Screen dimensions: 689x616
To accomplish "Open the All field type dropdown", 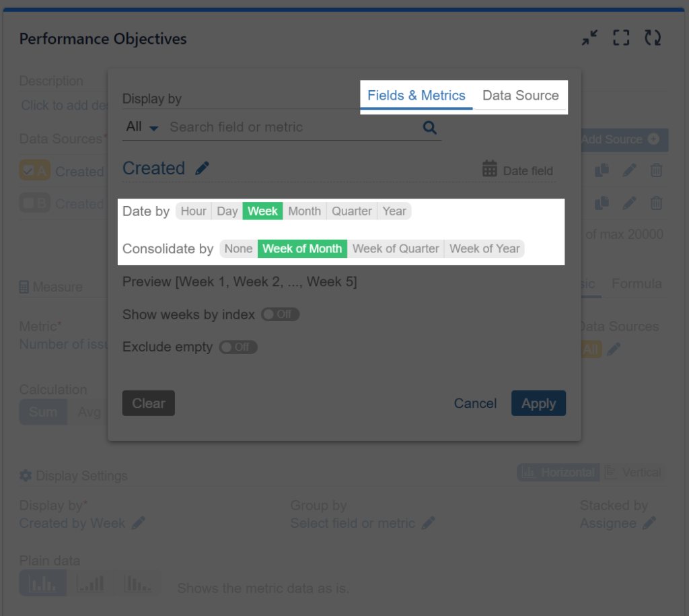I will 141,127.
